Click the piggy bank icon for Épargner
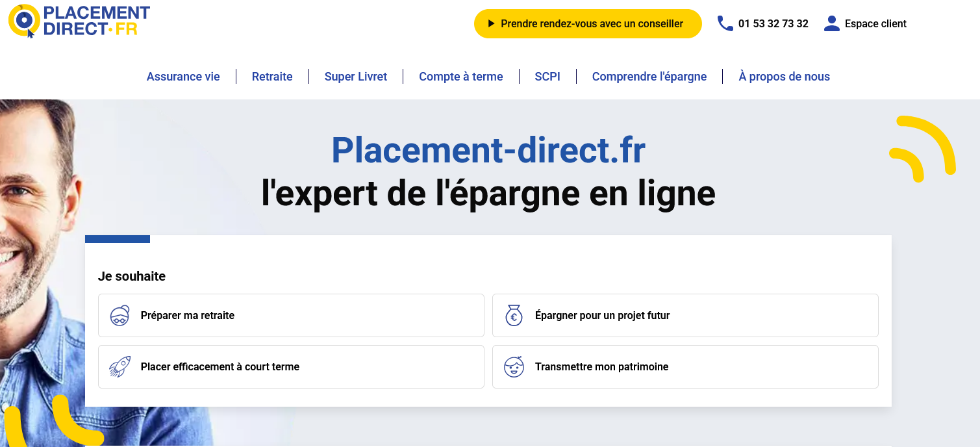Image resolution: width=980 pixels, height=447 pixels. (514, 315)
